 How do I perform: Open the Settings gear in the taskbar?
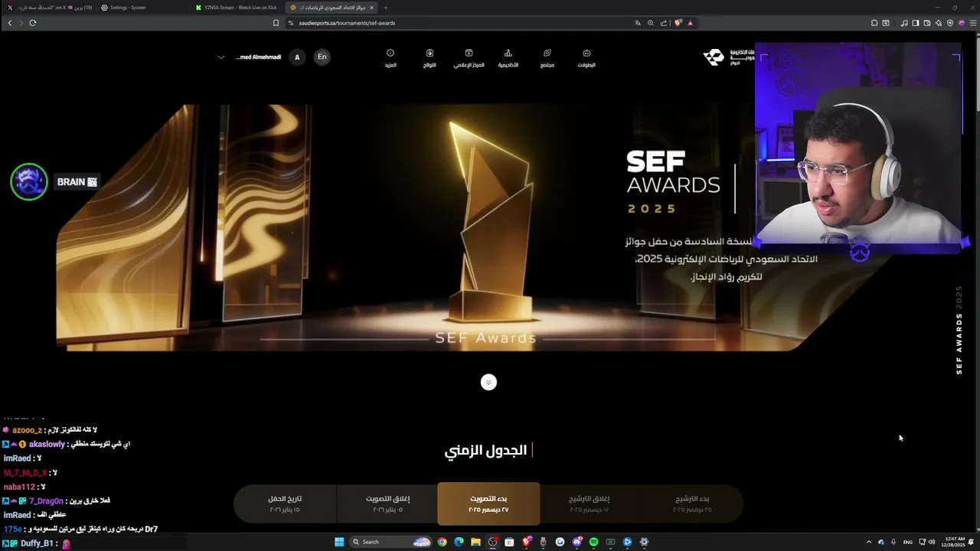pos(644,542)
